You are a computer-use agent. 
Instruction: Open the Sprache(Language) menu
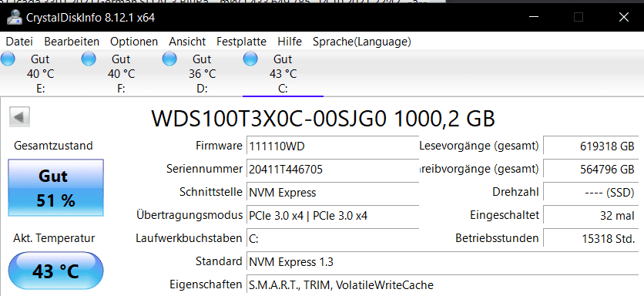(362, 42)
